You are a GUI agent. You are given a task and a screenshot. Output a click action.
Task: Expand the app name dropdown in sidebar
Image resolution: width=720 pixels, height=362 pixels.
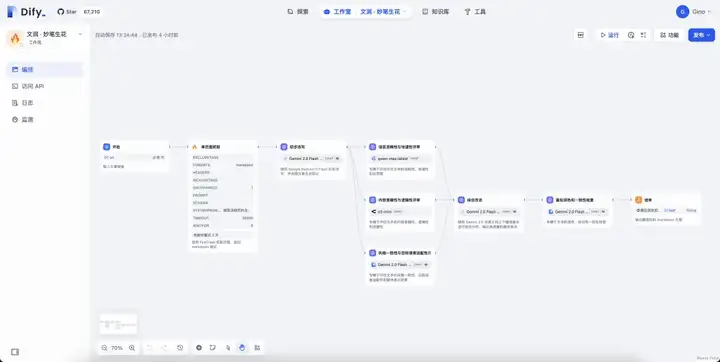[x=80, y=34]
